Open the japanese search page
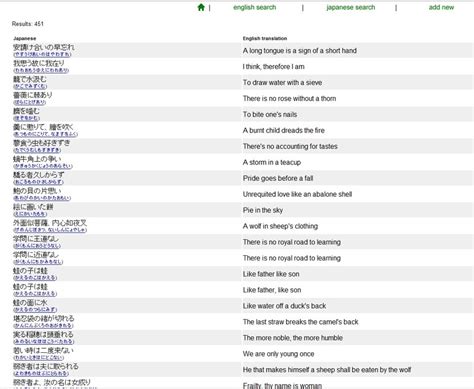The width and height of the screenshot is (474, 389). click(351, 7)
